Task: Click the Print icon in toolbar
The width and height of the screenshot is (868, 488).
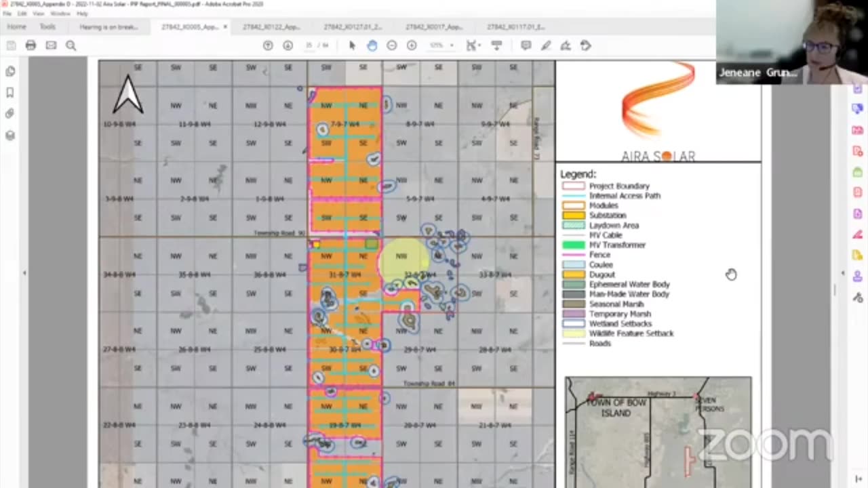Action: pyautogui.click(x=31, y=45)
